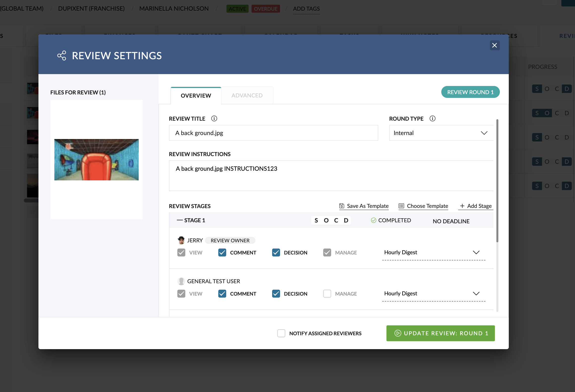Close the Review Settings dialog
This screenshot has width=575, height=392.
coord(494,45)
